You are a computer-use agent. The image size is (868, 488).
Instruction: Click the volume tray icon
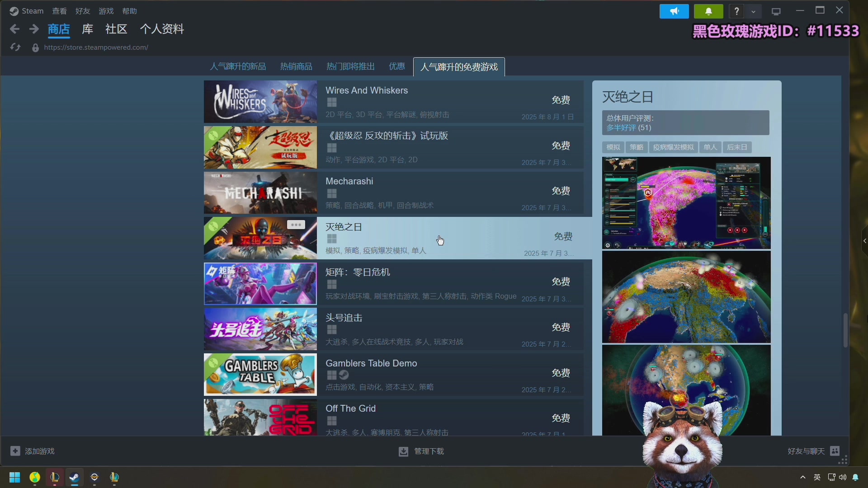[843, 477]
